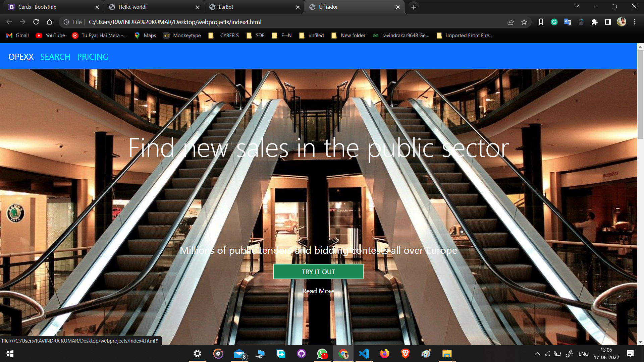The height and width of the screenshot is (362, 644).
Task: Click the page vertical scrollbar thumb
Action: (640, 94)
